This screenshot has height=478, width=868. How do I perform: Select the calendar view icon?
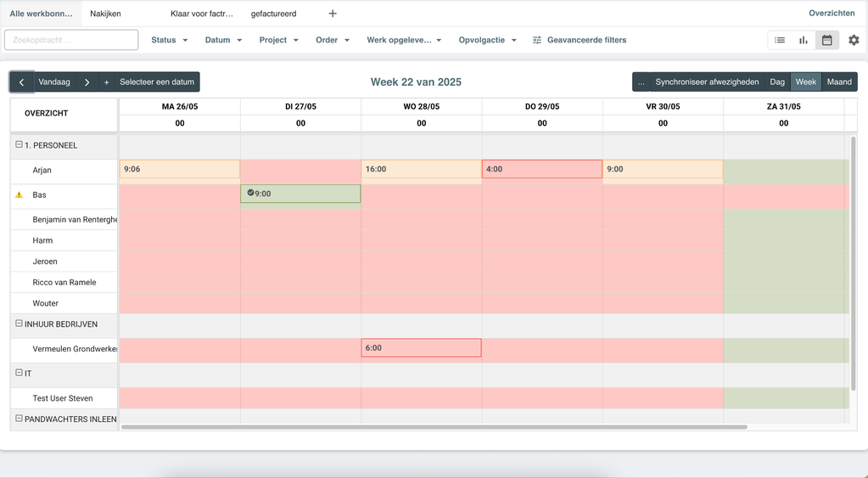click(x=827, y=40)
